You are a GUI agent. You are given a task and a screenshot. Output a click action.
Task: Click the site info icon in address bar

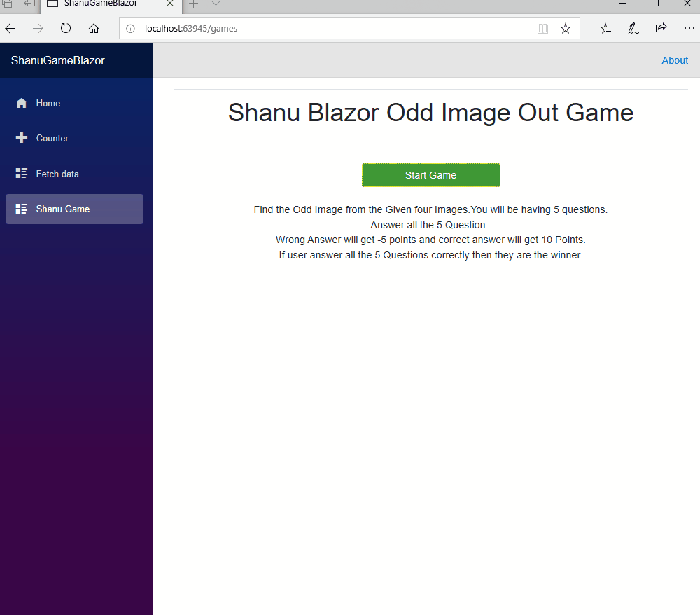coord(130,29)
